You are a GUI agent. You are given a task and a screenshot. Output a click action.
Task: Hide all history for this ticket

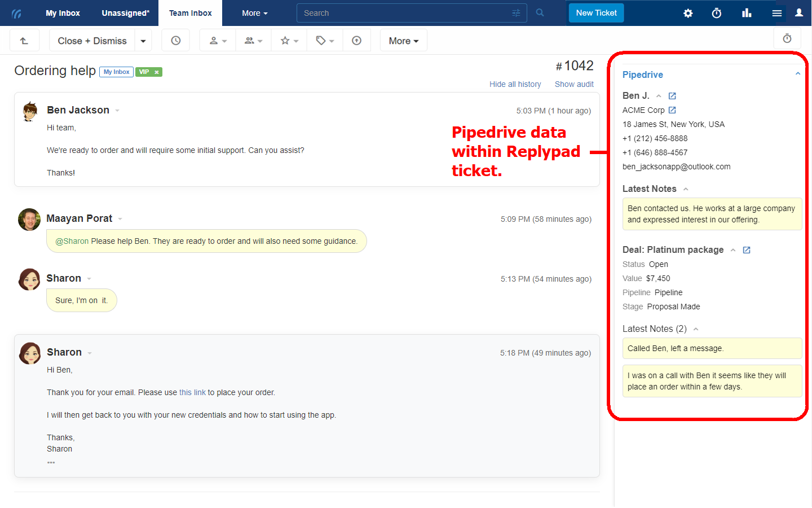[x=515, y=84]
